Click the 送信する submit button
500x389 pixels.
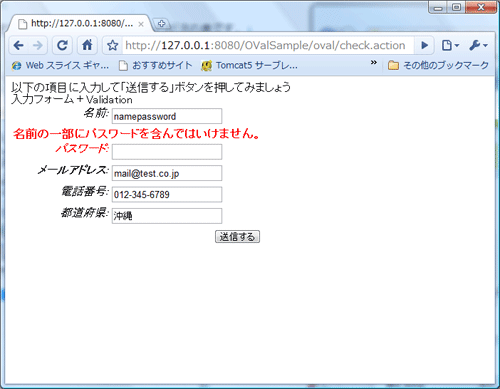click(237, 237)
